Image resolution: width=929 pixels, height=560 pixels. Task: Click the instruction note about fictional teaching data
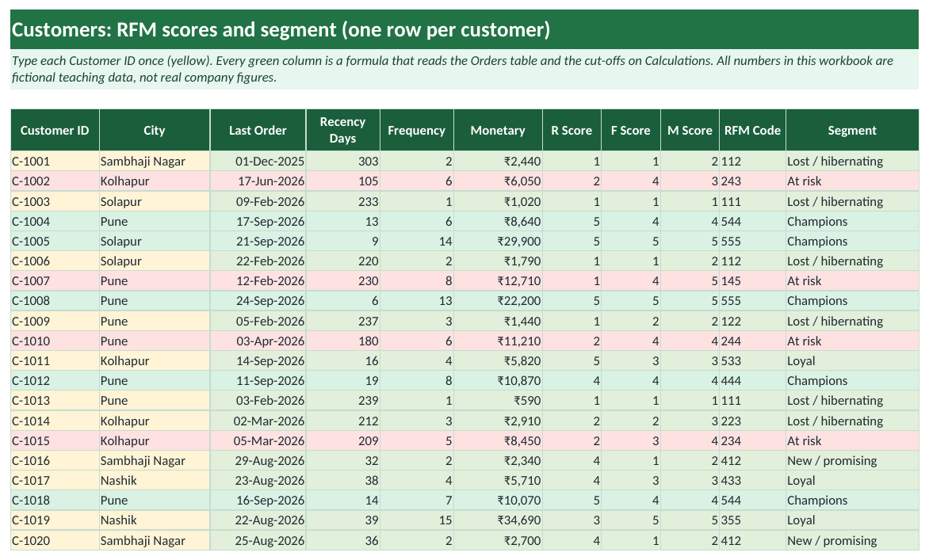tap(464, 69)
